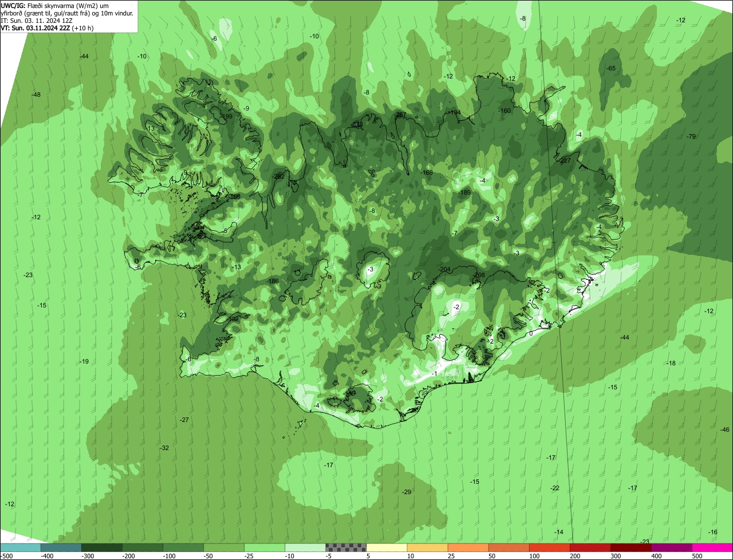
Task: Click the legend swatch between -400 and -300
Action: (x=61, y=547)
